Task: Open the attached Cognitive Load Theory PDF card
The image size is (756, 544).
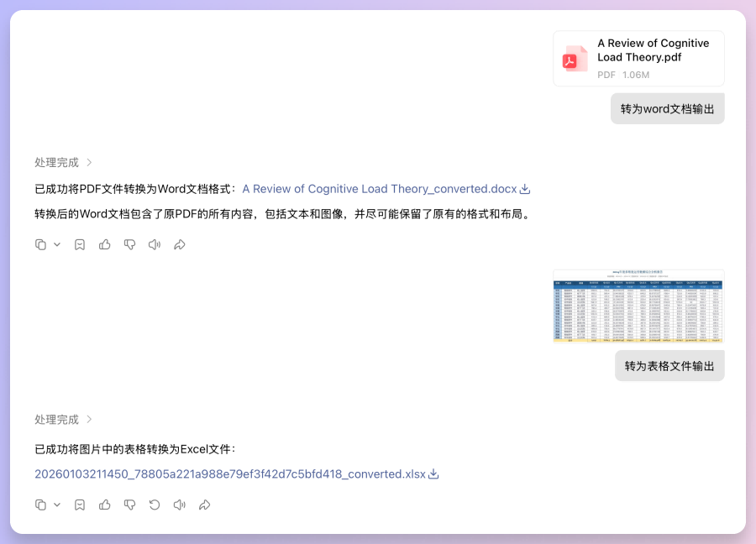Action: (x=638, y=58)
